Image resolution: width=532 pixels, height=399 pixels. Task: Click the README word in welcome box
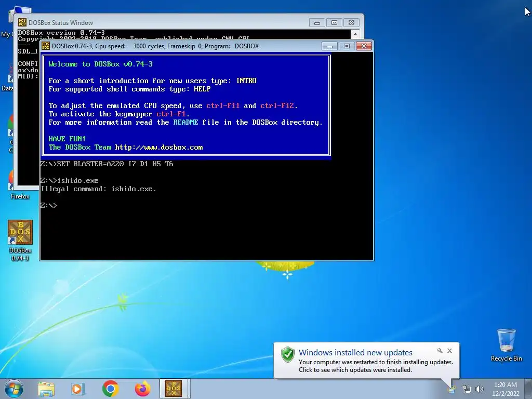click(x=185, y=122)
